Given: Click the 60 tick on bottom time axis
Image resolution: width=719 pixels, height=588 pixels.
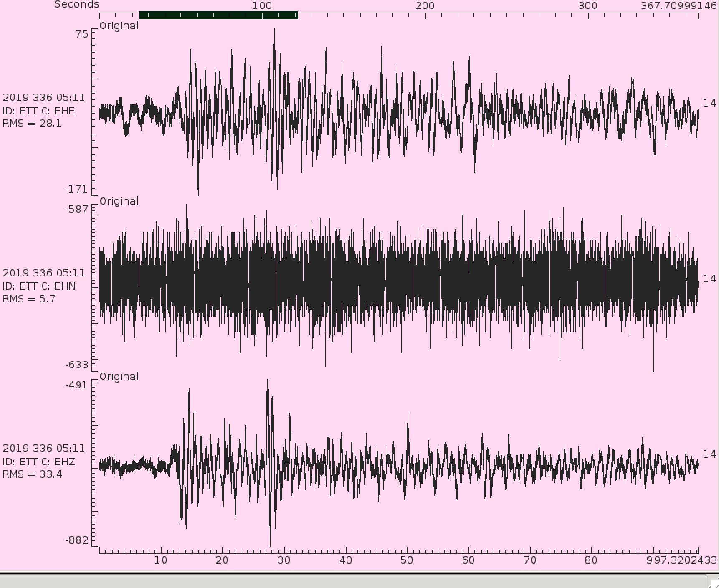Looking at the screenshot, I should click(x=468, y=560).
